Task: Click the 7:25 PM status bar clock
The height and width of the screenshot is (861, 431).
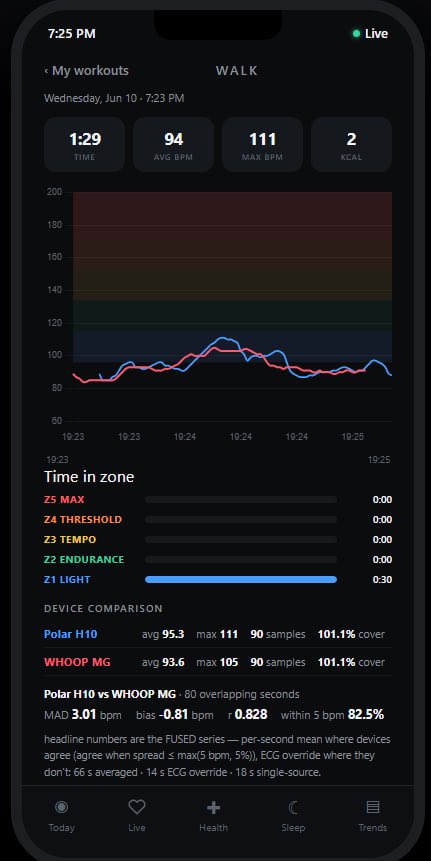Action: coord(71,33)
